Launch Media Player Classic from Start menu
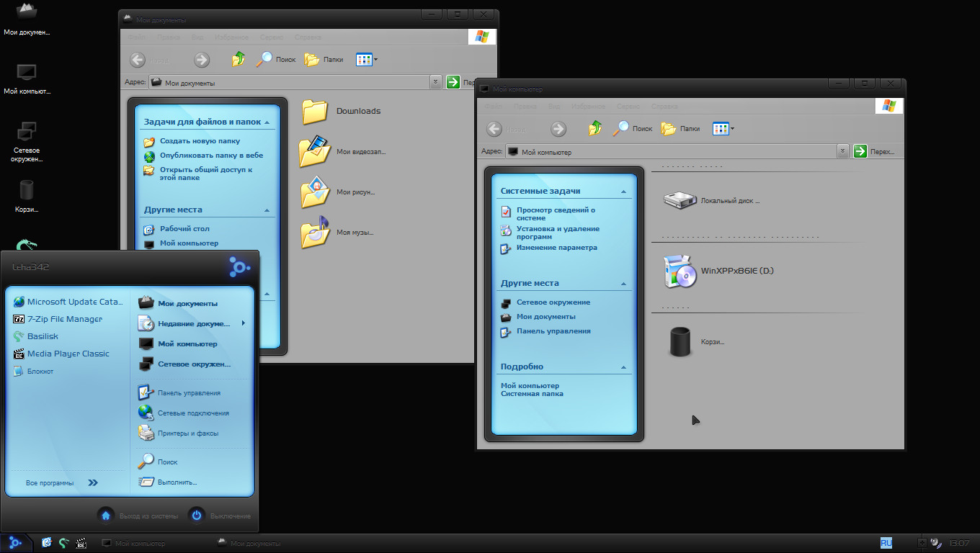The image size is (980, 553). point(62,354)
